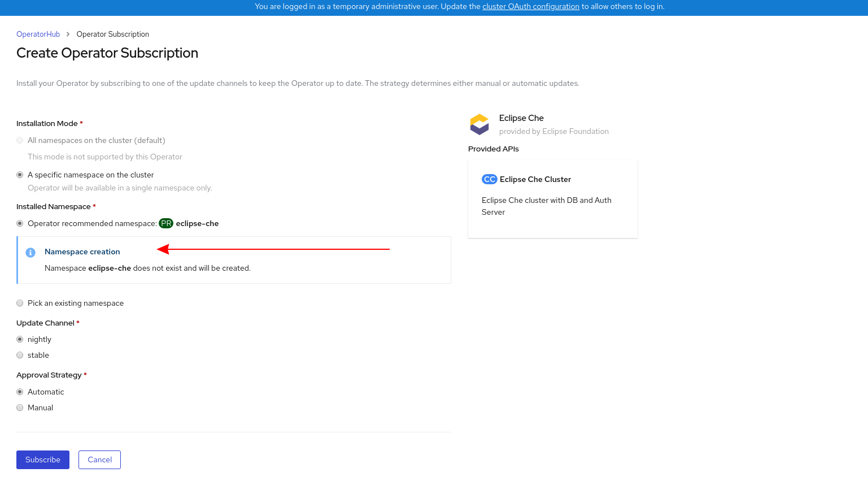Click the Installation Mode label
Image resolution: width=868 pixels, height=481 pixels.
click(x=47, y=123)
